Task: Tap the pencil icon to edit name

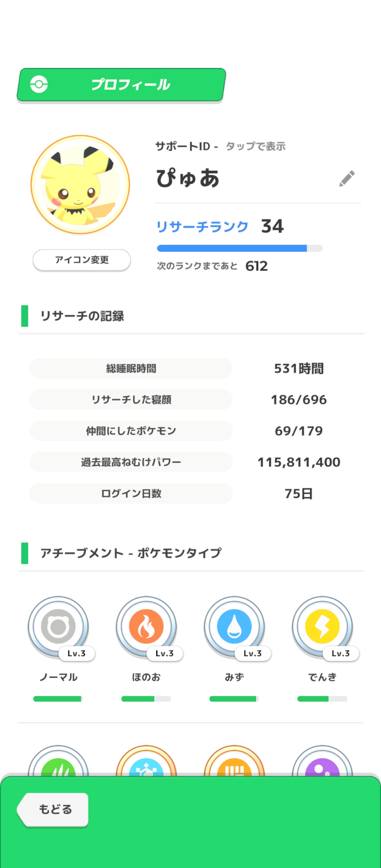Action: [347, 179]
